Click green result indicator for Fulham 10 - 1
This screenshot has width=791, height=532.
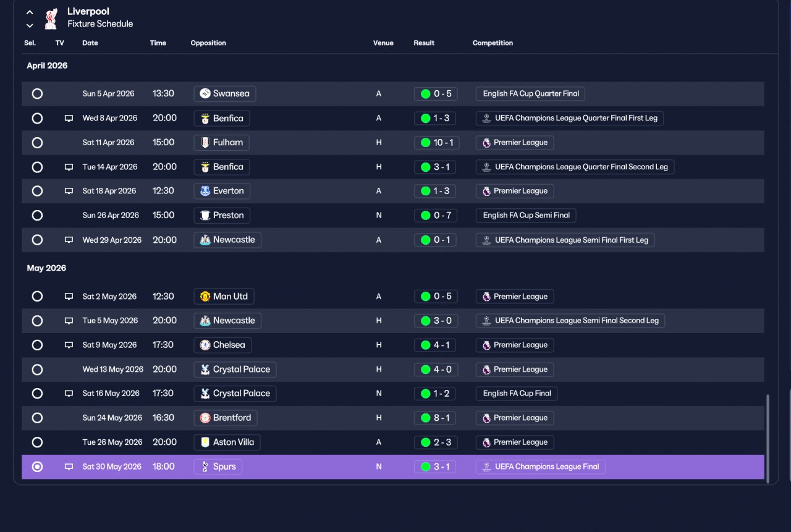click(x=425, y=143)
